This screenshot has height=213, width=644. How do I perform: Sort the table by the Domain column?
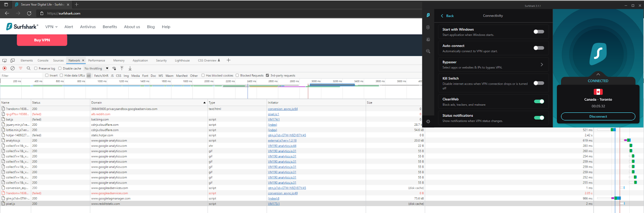tap(149, 102)
